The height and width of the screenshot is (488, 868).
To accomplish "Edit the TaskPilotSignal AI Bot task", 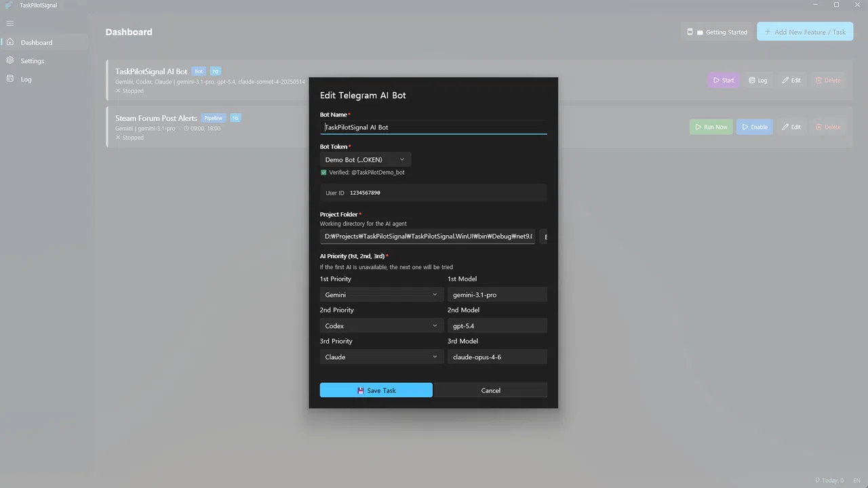I will pyautogui.click(x=791, y=80).
